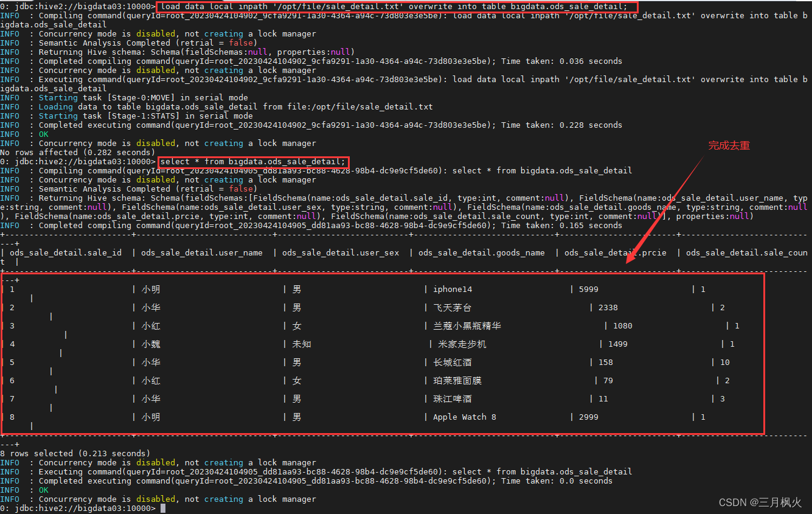
Task: Click the ods_sale_detail.user_name column header
Action: (202, 252)
